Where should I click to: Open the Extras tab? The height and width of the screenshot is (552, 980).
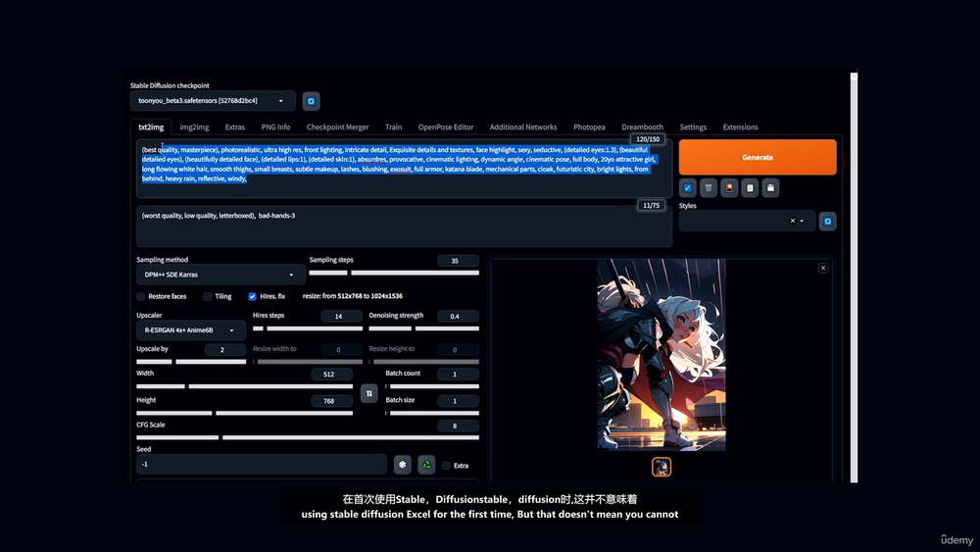click(x=235, y=126)
